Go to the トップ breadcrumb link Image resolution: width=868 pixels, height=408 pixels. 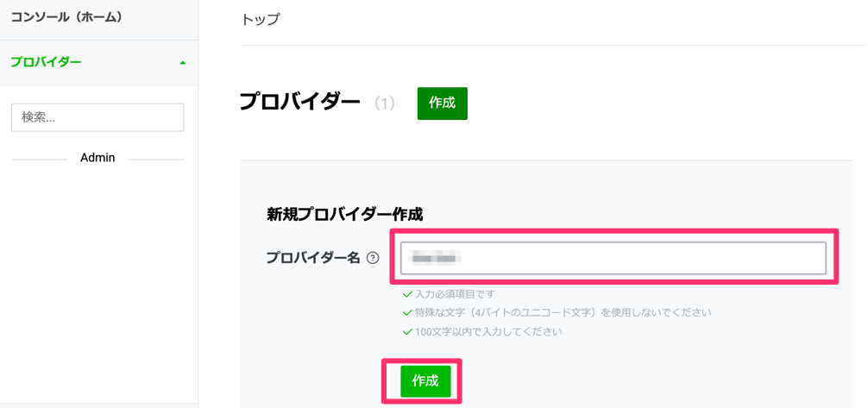click(x=261, y=20)
